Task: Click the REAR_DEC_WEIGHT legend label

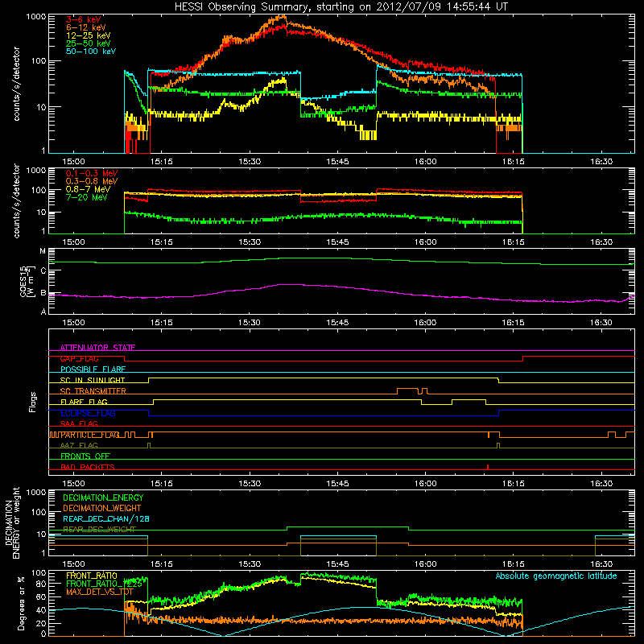Action: coord(99,530)
